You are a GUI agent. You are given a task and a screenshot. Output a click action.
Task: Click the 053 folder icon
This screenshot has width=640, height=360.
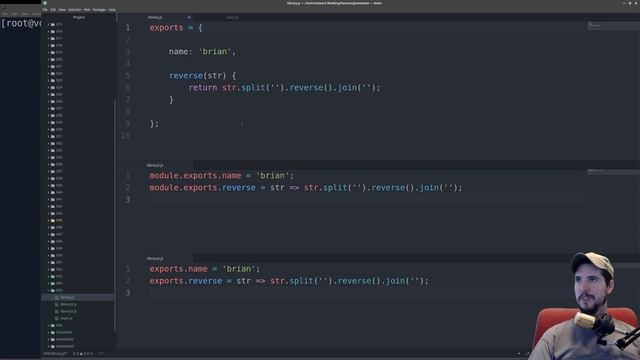[53, 276]
